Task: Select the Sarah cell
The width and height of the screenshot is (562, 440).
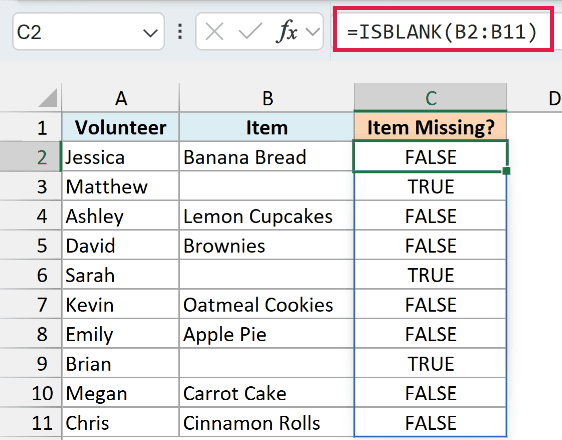Action: click(x=120, y=275)
